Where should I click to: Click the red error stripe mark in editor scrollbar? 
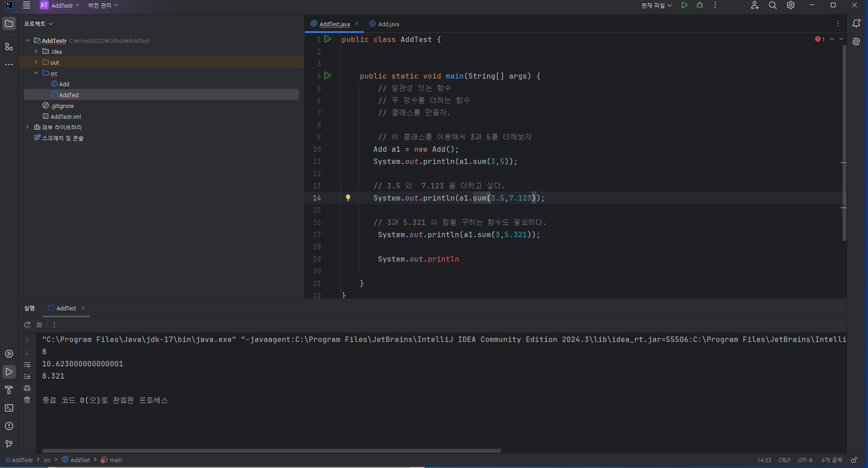tap(843, 208)
